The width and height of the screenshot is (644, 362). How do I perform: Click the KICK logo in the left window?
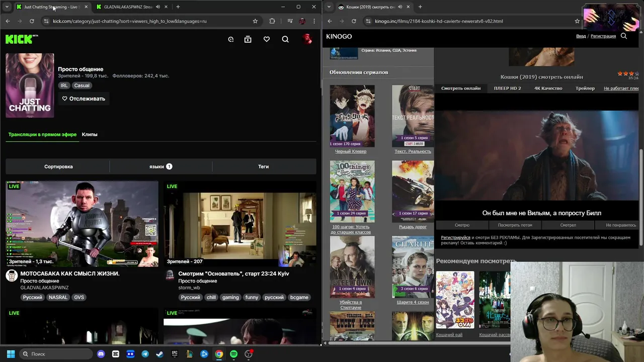[x=21, y=39]
